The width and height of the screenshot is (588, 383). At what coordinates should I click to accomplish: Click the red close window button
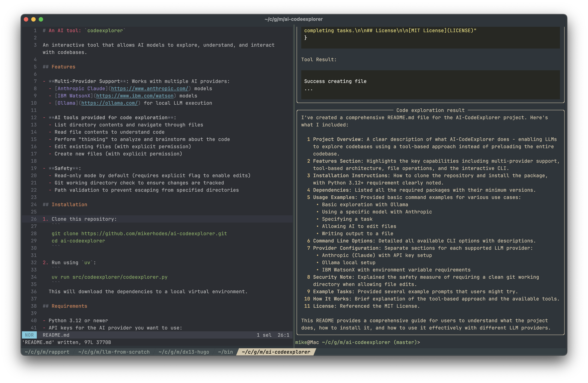26,19
